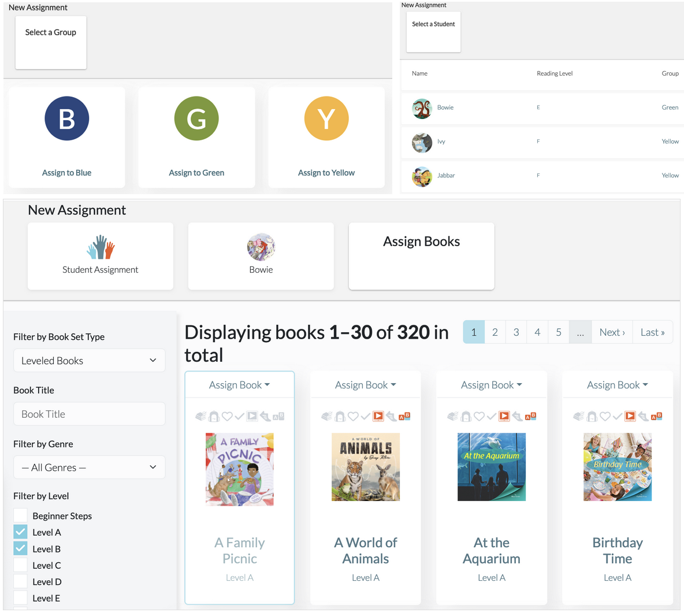The height and width of the screenshot is (616, 684).
Task: Uncheck the Level B filter checkbox
Action: point(20,548)
